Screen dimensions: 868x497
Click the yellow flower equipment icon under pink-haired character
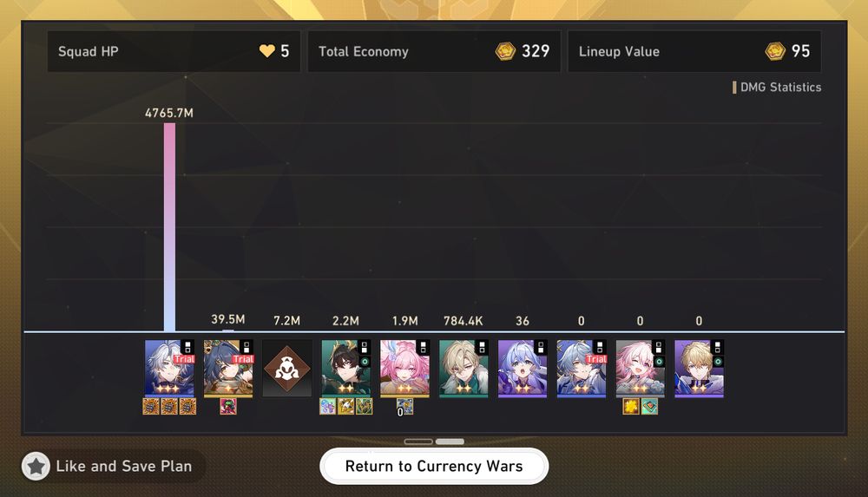631,406
